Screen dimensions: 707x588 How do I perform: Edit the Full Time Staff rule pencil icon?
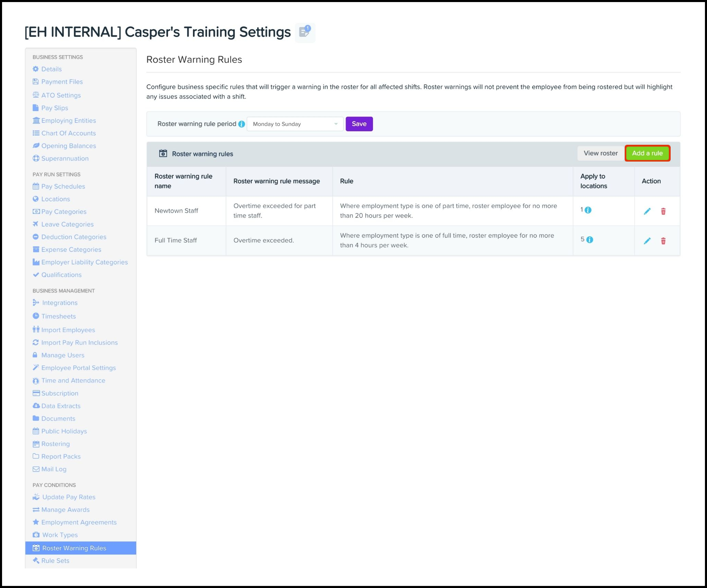(647, 241)
